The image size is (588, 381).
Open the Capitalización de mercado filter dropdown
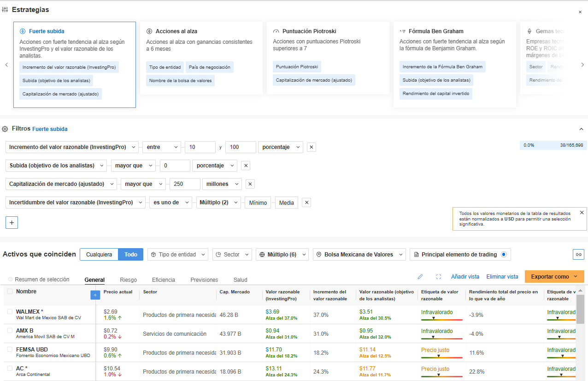pyautogui.click(x=61, y=184)
